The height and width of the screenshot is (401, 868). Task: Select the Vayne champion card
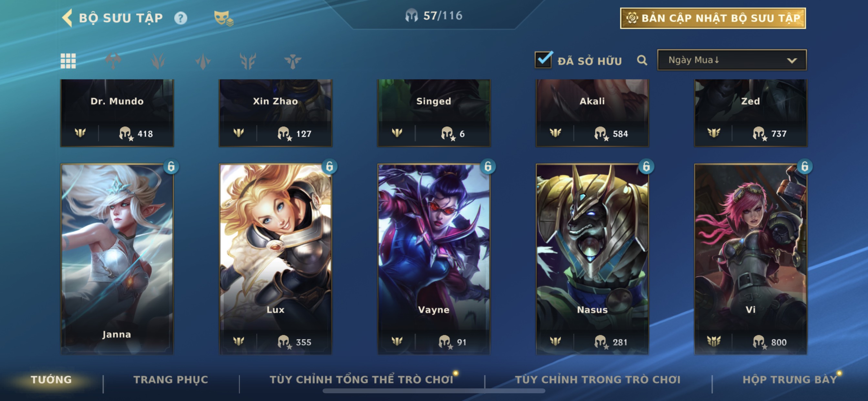434,259
